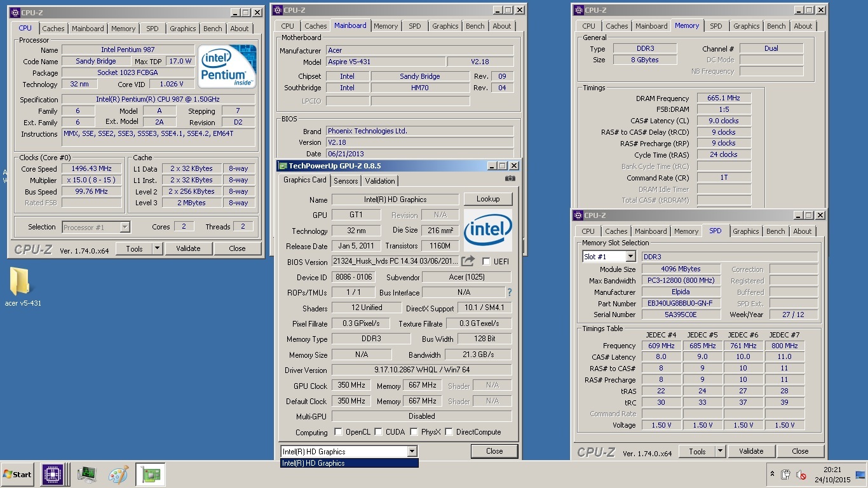Choose Intel(R) HD Graphics from dropdown list
The height and width of the screenshot is (488, 868).
349,463
